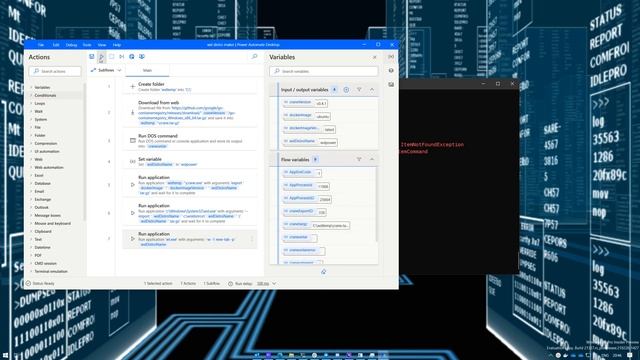
Task: Click the Status Ready indicator icon
Action: pos(28,283)
